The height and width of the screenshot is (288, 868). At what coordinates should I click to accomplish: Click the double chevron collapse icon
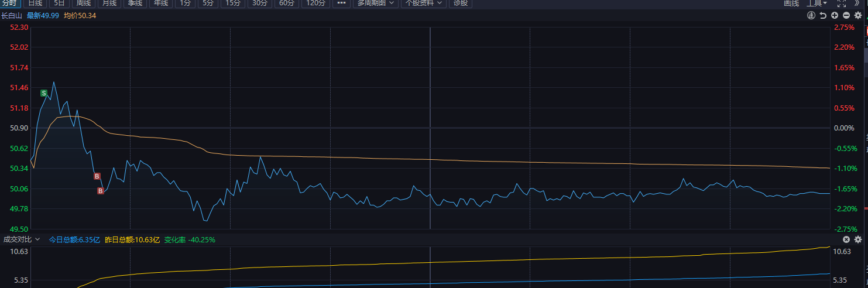(x=857, y=3)
